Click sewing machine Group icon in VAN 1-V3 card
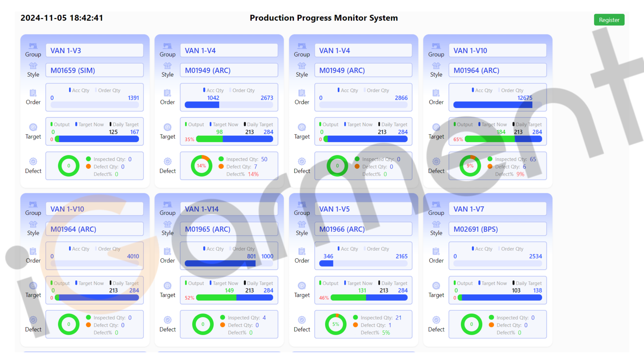This screenshot has height=362, width=644. [x=33, y=46]
